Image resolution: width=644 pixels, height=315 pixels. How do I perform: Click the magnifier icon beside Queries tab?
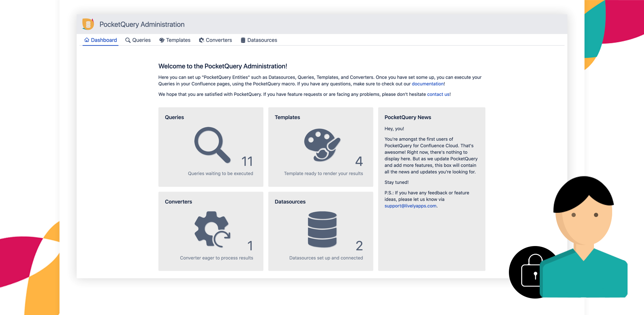click(x=128, y=40)
